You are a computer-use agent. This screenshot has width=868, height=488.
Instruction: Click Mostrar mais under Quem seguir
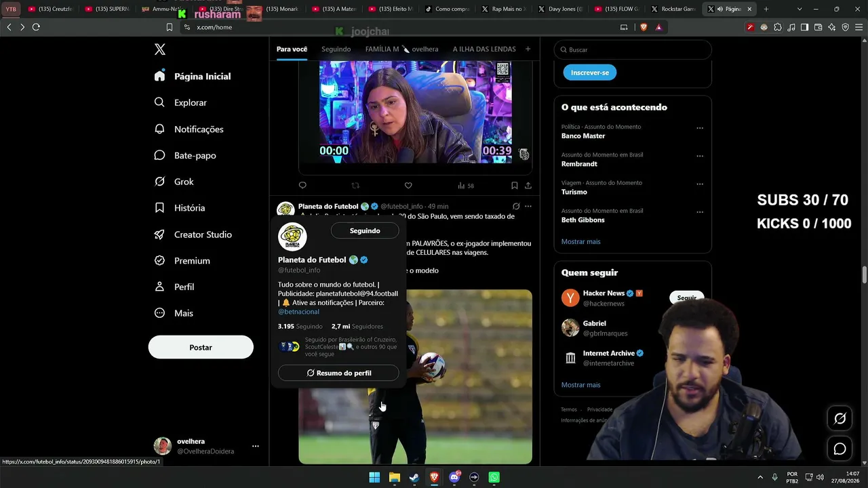[580, 385]
